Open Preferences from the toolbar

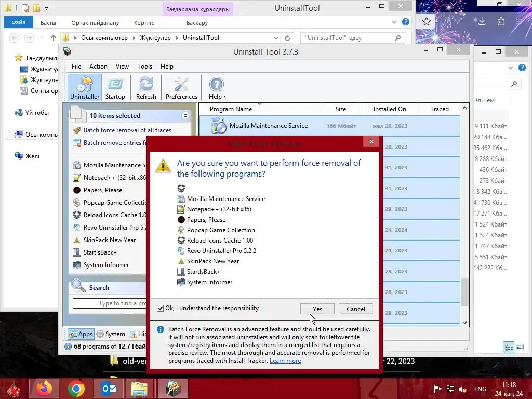pos(181,87)
